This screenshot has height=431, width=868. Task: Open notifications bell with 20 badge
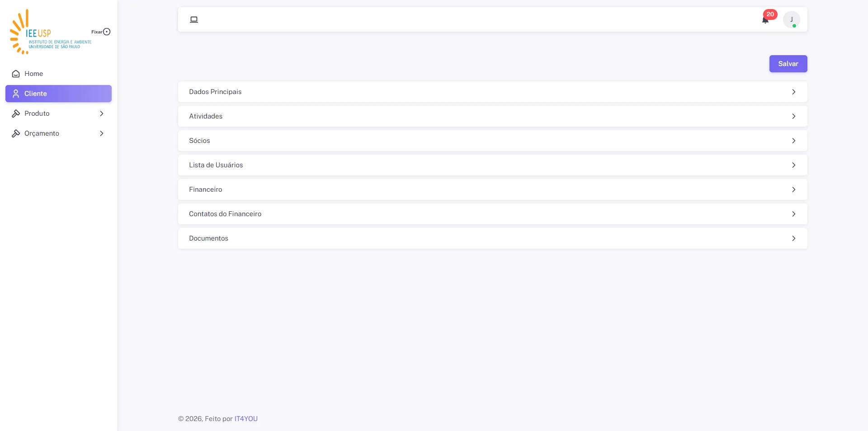pos(765,19)
